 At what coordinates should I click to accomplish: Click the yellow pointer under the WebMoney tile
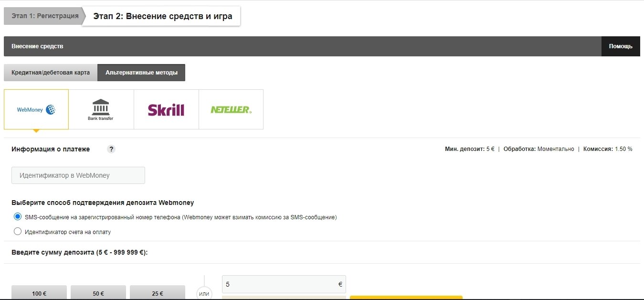coord(36,131)
